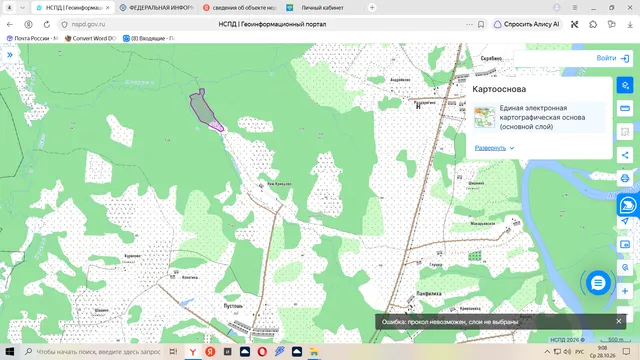
Task: Click the my location arrow icon
Action: click(x=624, y=221)
